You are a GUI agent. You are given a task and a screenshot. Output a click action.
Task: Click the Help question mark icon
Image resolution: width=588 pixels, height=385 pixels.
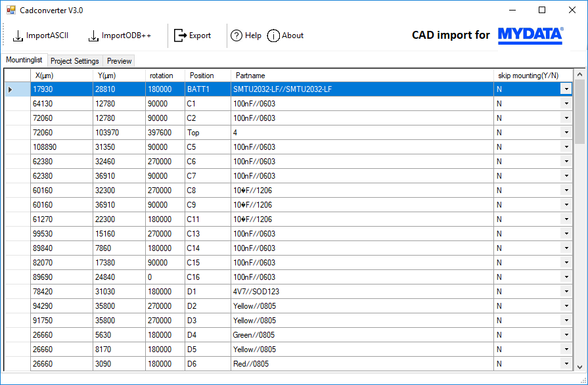[237, 35]
